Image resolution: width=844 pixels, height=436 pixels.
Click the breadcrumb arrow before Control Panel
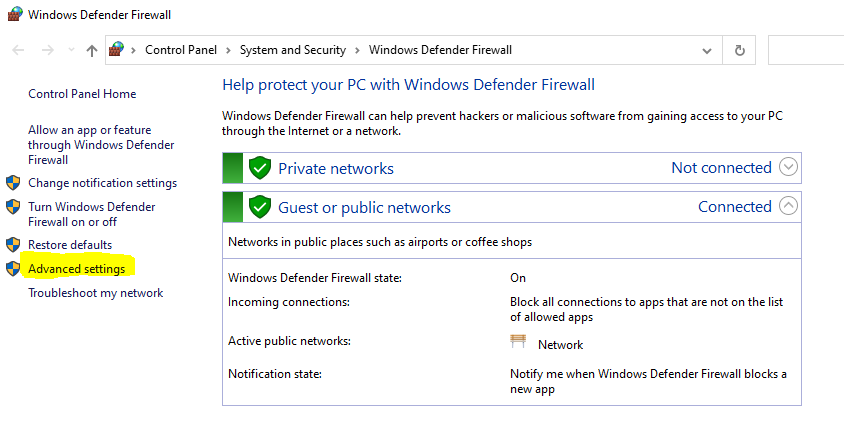134,51
